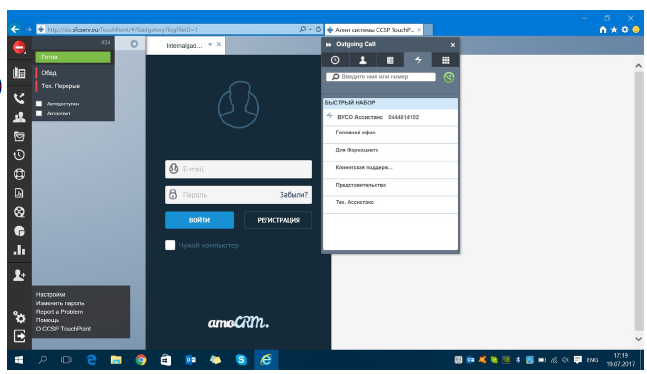
Task: Open Помощь menu item
Action: tap(47, 320)
